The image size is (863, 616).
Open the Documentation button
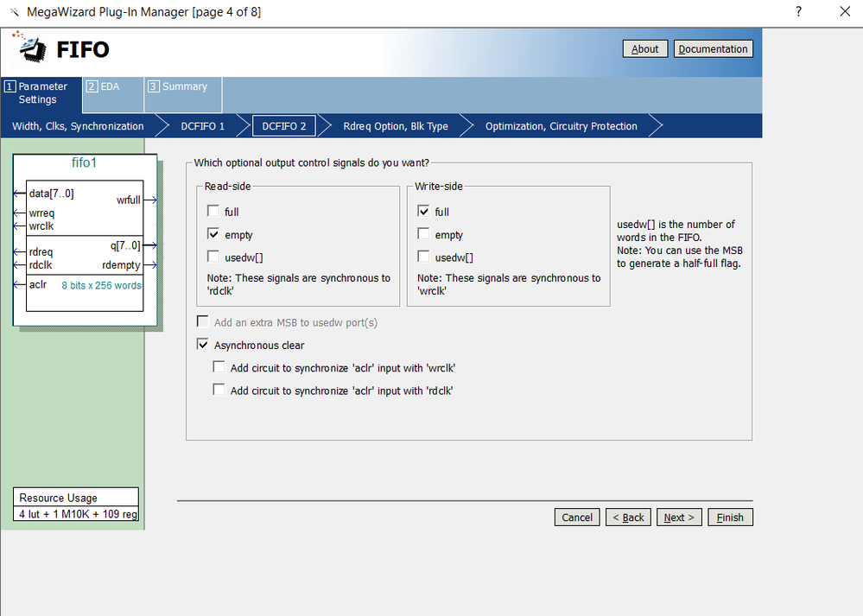(x=713, y=49)
